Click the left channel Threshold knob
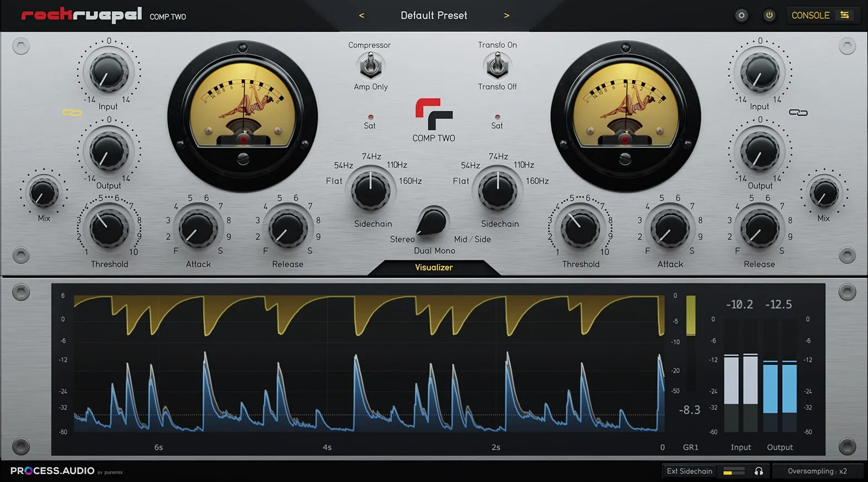Viewport: 868px width, 482px height. pyautogui.click(x=109, y=228)
